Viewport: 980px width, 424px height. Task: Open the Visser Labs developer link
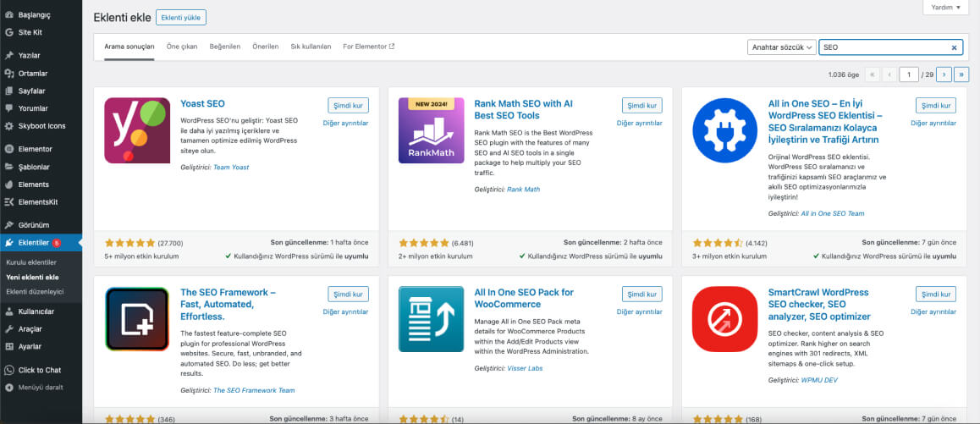(x=525, y=369)
